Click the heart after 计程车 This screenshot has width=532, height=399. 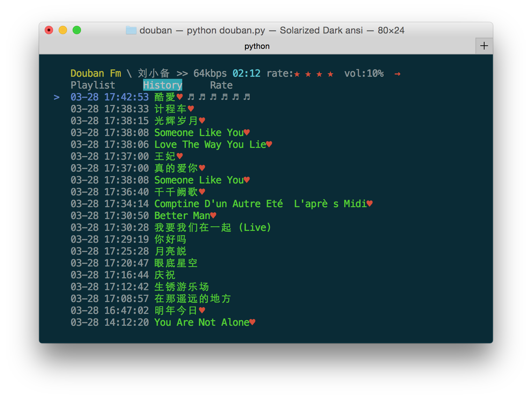(x=191, y=108)
